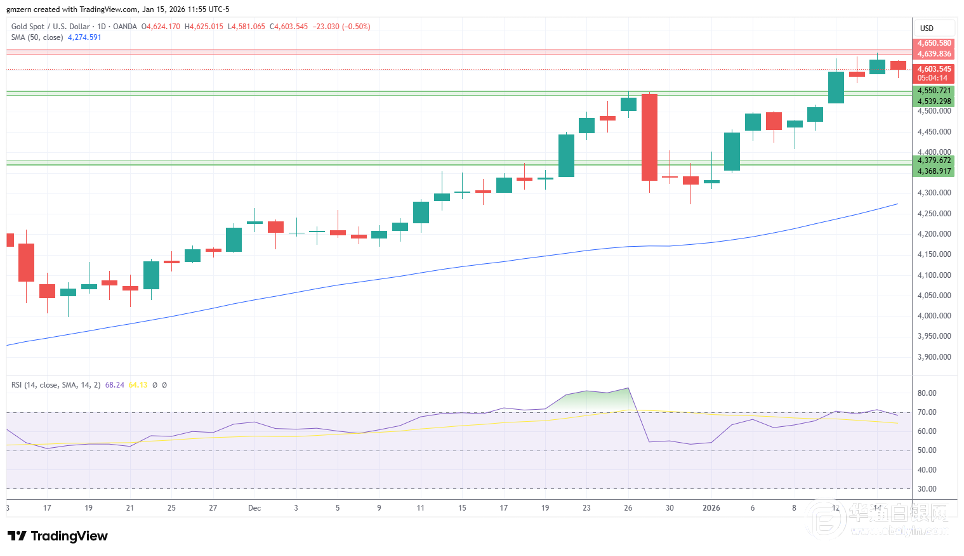This screenshot has height=556, width=964.
Task: Click the SMA value 4,274.591 in legend
Action: (x=86, y=37)
